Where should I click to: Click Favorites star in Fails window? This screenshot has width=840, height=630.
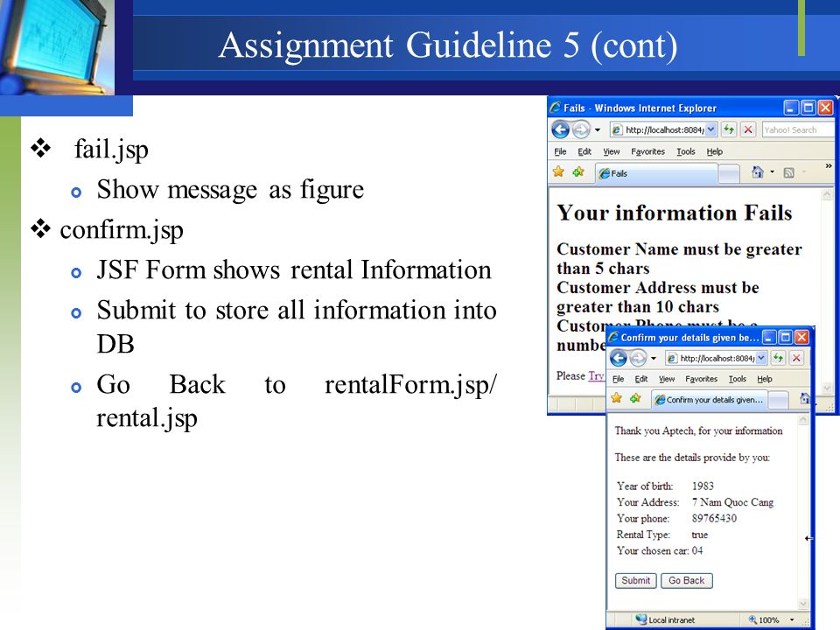click(x=558, y=172)
